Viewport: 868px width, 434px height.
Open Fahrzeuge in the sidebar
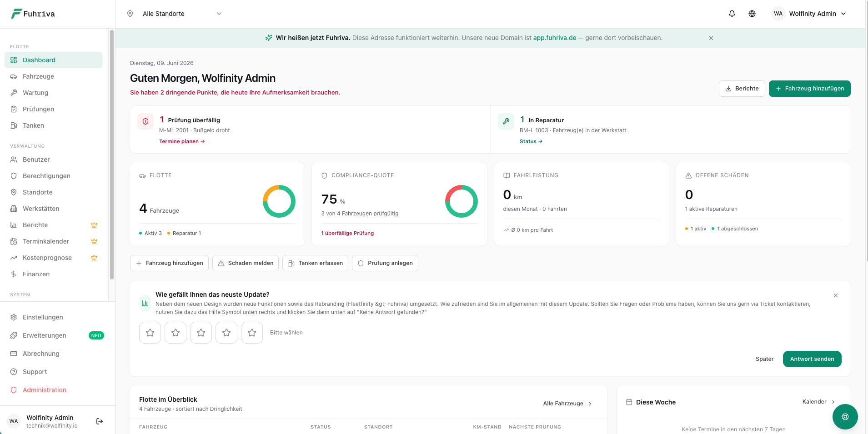(x=54, y=76)
